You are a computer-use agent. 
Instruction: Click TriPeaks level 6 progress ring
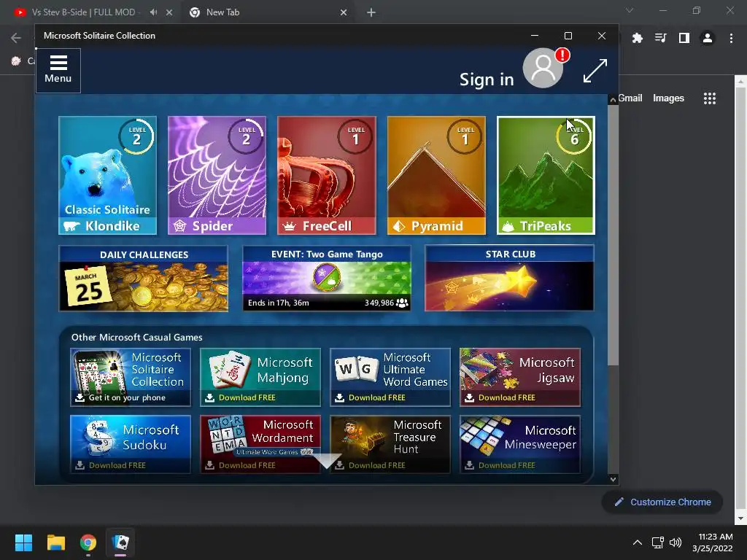point(574,136)
